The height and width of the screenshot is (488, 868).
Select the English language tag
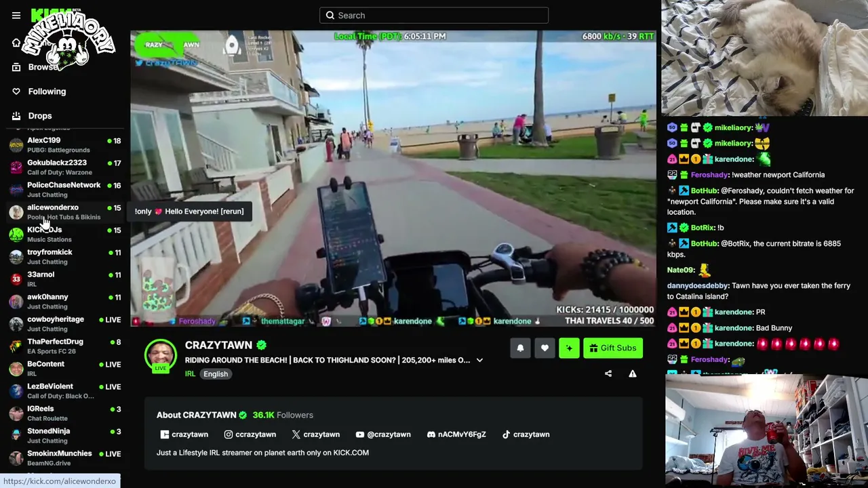pyautogui.click(x=216, y=373)
